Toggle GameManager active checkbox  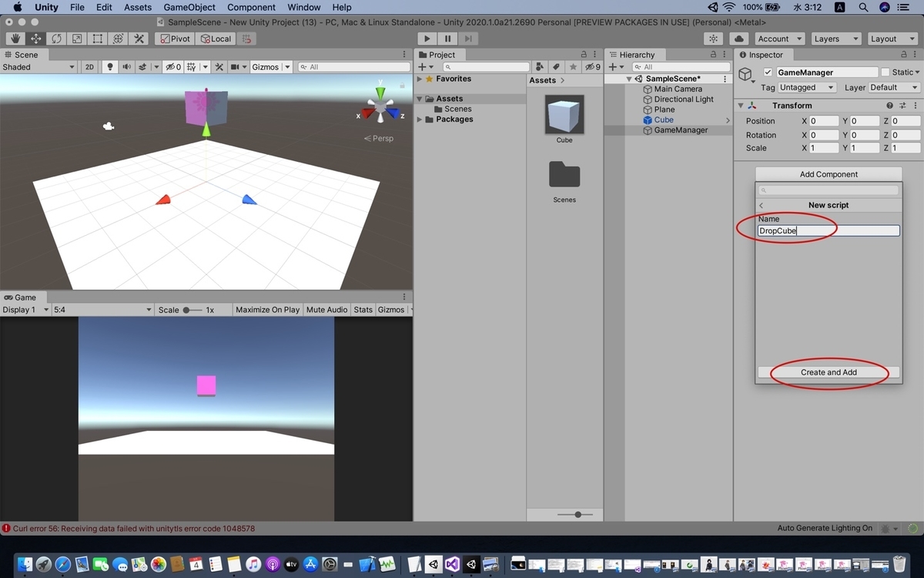coord(768,72)
